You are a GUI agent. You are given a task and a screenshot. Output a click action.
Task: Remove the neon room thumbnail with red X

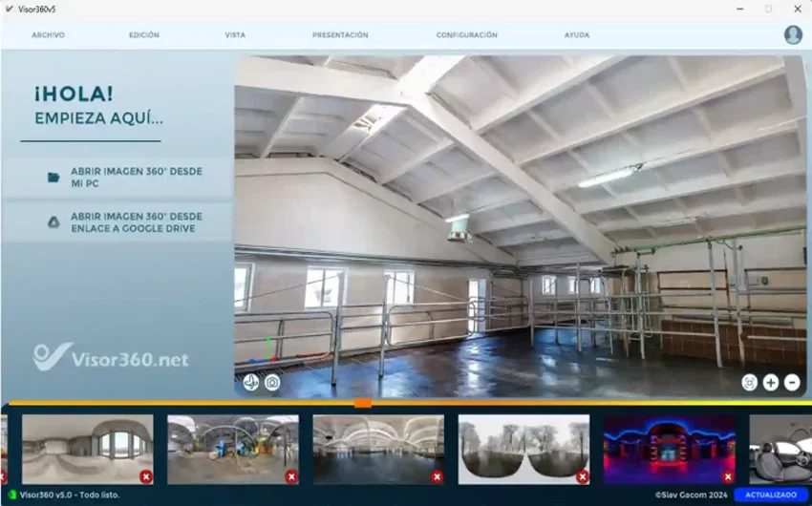[x=728, y=476]
